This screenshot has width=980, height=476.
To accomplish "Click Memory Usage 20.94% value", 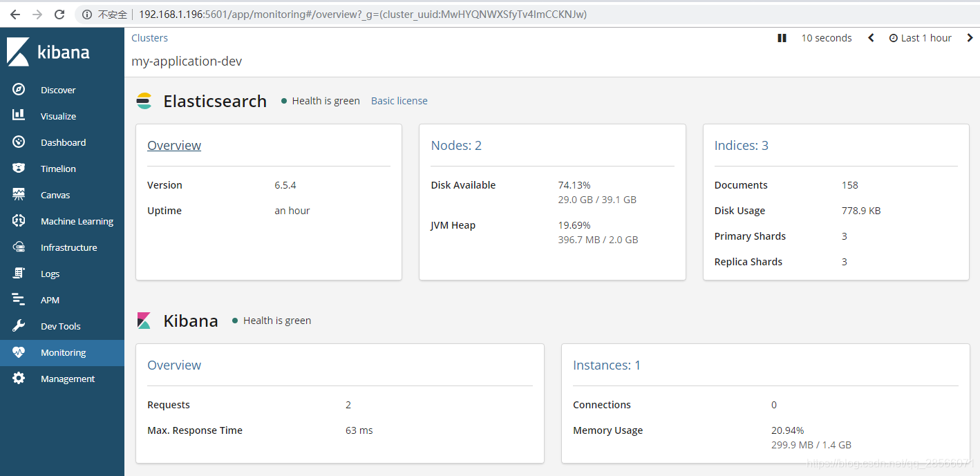I will (x=788, y=430).
